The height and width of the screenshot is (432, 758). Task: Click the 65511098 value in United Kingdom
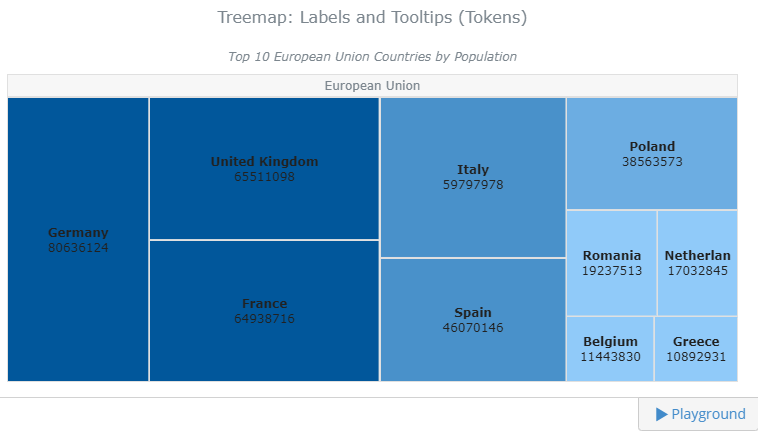[264, 177]
